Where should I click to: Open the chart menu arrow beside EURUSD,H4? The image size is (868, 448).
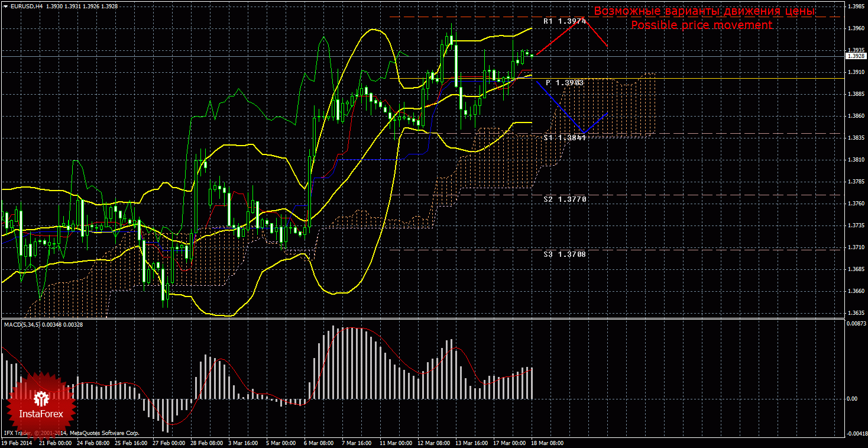pos(5,6)
